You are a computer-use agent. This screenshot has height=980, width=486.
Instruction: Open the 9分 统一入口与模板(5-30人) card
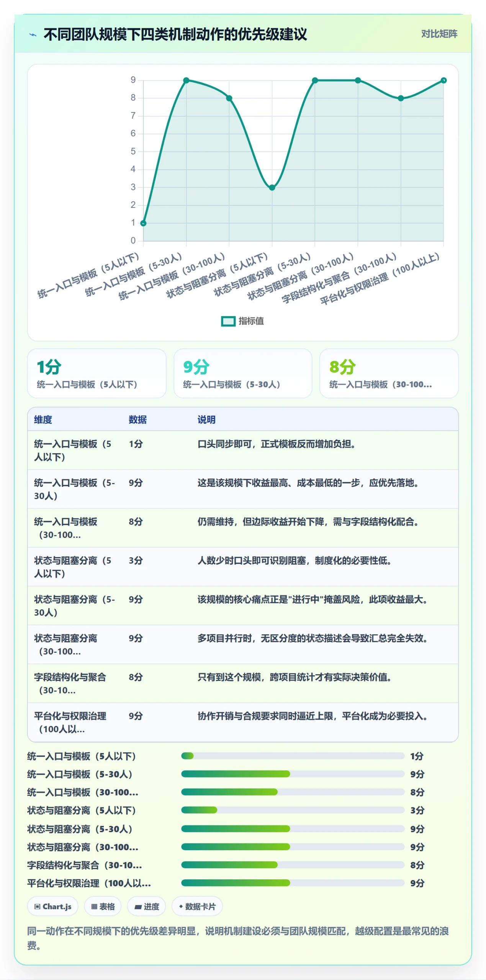243,373
